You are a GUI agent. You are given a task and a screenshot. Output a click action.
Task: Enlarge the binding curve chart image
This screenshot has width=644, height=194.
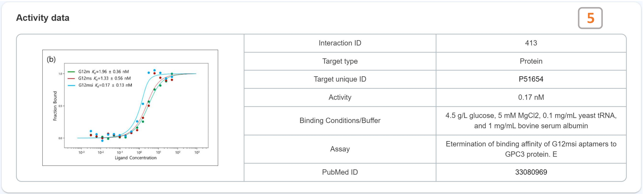click(130, 108)
